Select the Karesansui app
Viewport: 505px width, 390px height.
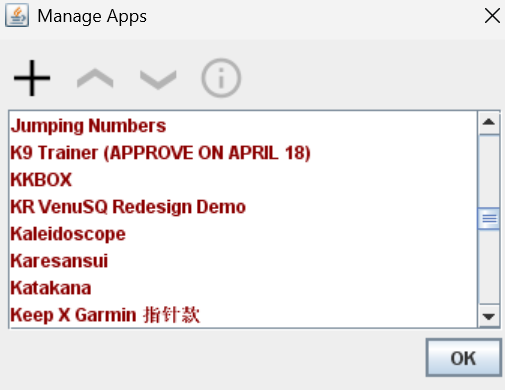click(x=243, y=261)
